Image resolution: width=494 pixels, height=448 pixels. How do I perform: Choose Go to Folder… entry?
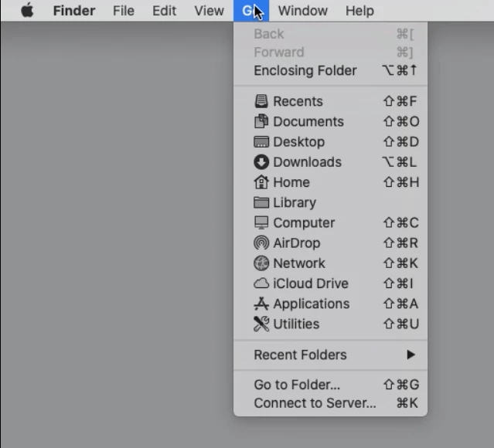(x=330, y=385)
